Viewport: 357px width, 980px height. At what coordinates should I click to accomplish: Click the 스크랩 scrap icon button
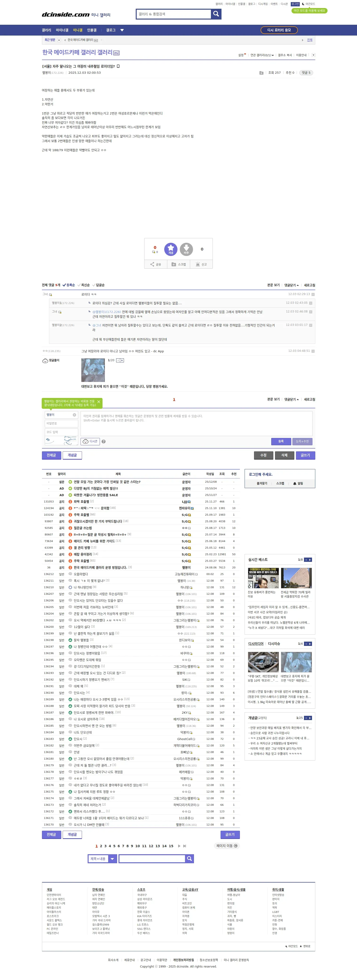pyautogui.click(x=179, y=264)
